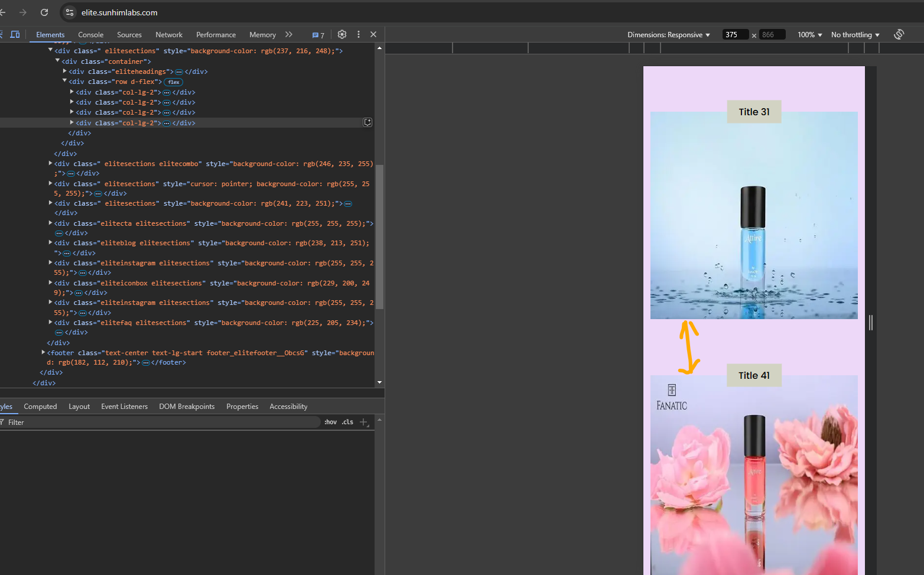Close the DevTools panel
This screenshot has height=575, width=924.
coord(373,34)
